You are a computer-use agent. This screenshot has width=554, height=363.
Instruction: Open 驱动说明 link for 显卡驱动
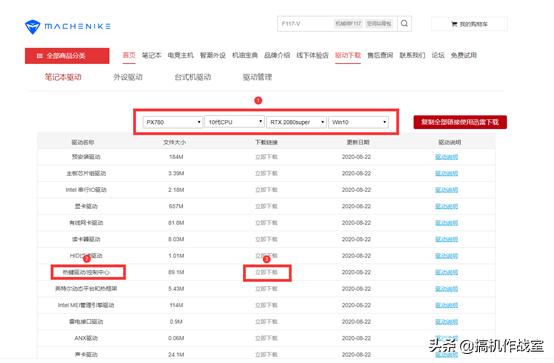click(447, 206)
